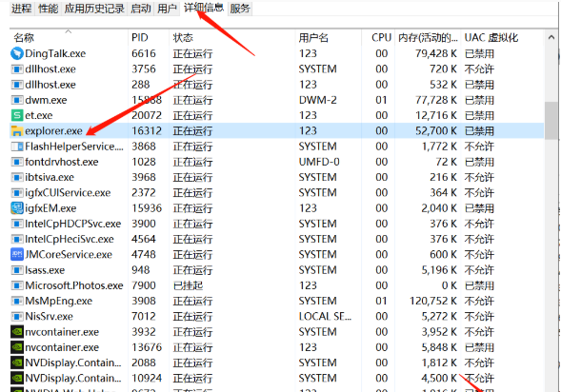Image resolution: width=561 pixels, height=392 pixels.
Task: Select the igfxEM.exe process icon
Action: [x=17, y=208]
